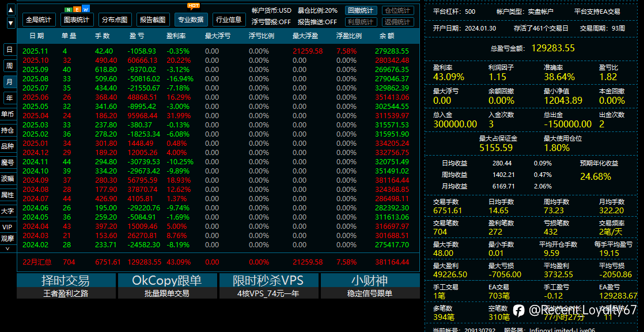The image size is (644, 332).
Task: Click the 准确率 value 38.64%
Action: [559, 77]
